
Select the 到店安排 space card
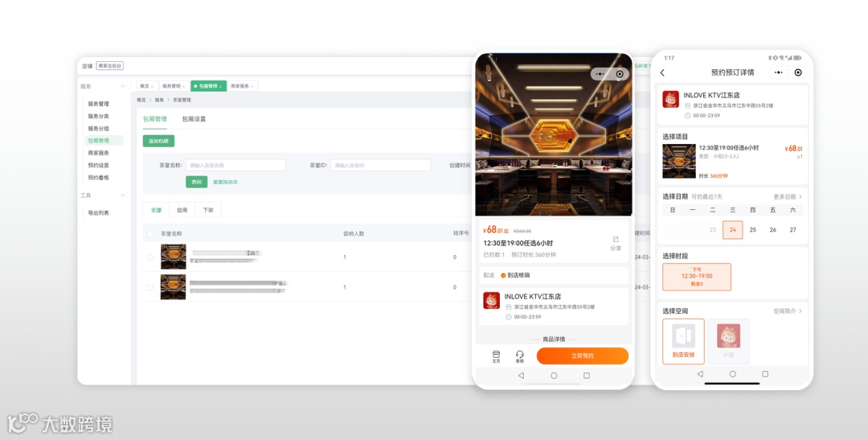(x=683, y=341)
